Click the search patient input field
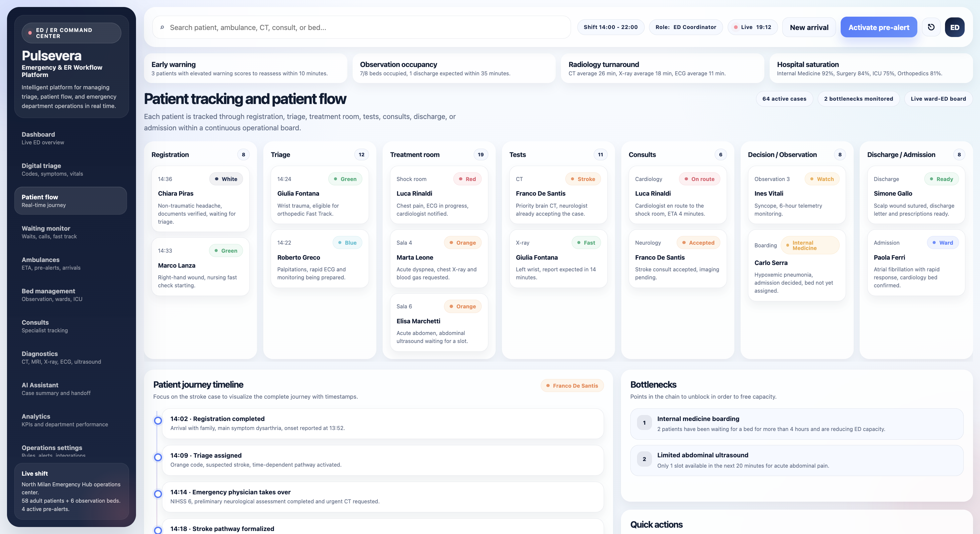The image size is (980, 534). coord(361,27)
